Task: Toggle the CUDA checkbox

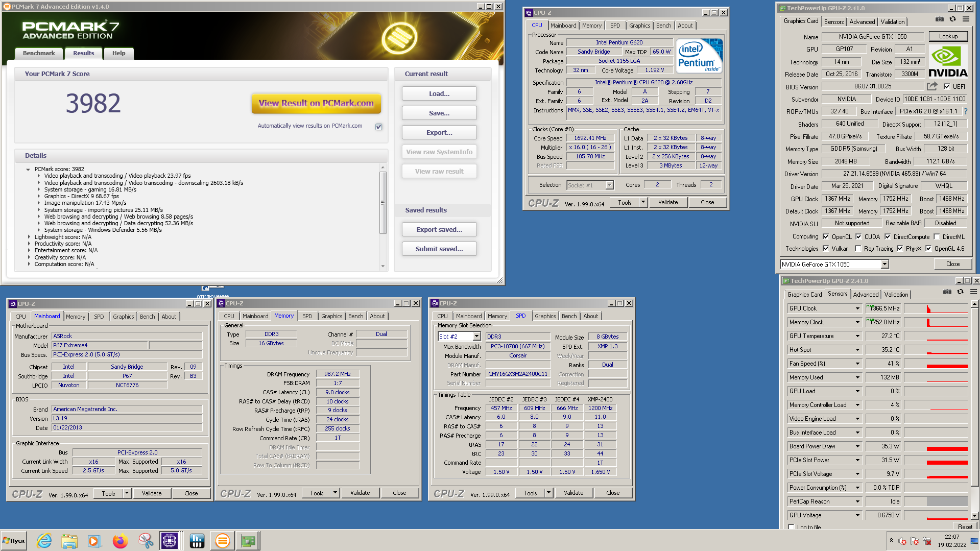Action: (858, 236)
